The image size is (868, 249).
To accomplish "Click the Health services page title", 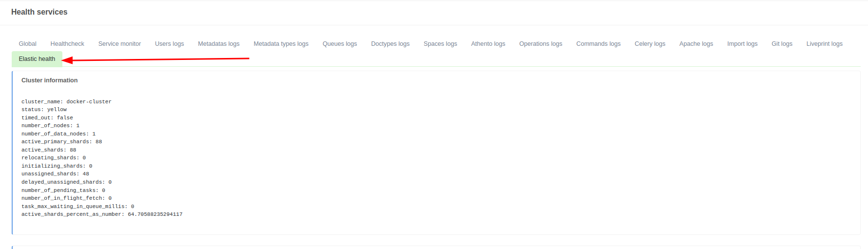I will (39, 12).
